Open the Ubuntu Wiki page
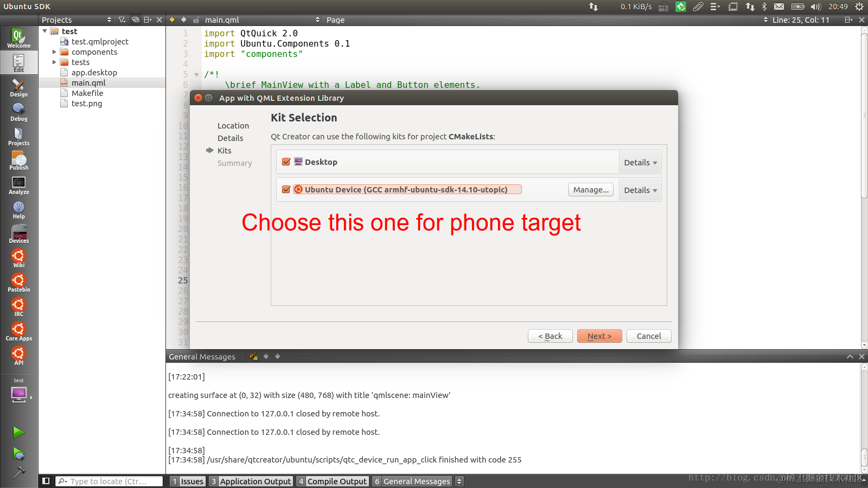 click(18, 258)
